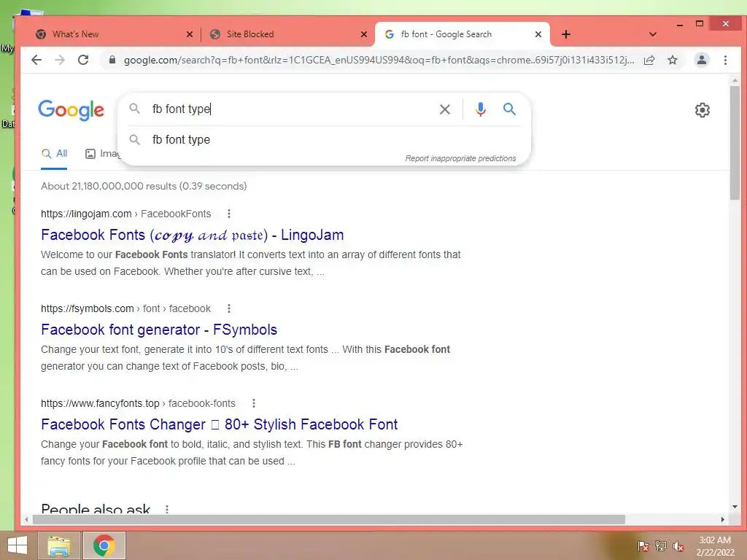Go back to the previous page
Image resolution: width=747 pixels, height=560 pixels.
point(36,60)
